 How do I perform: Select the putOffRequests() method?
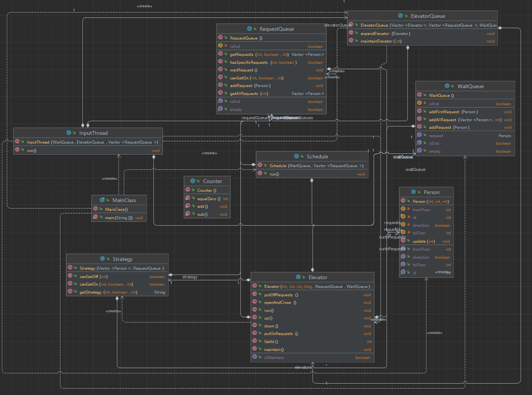point(313,295)
